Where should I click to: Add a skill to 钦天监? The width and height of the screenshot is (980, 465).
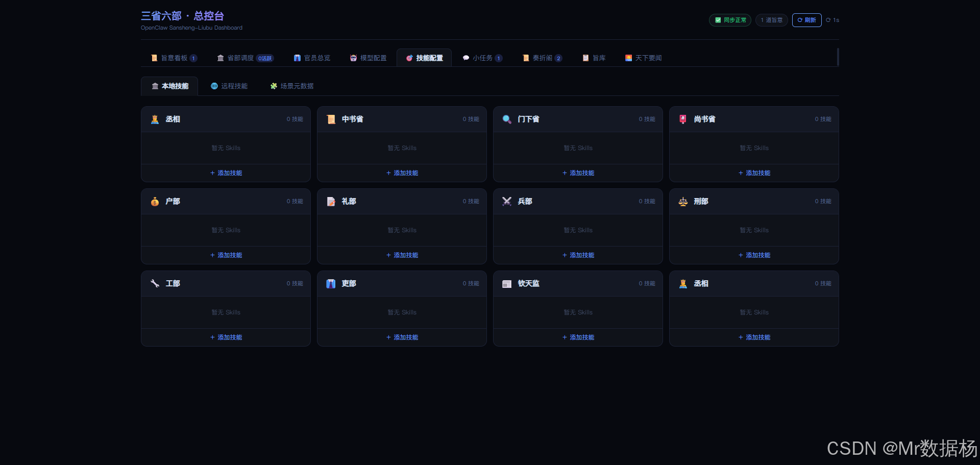tap(578, 337)
